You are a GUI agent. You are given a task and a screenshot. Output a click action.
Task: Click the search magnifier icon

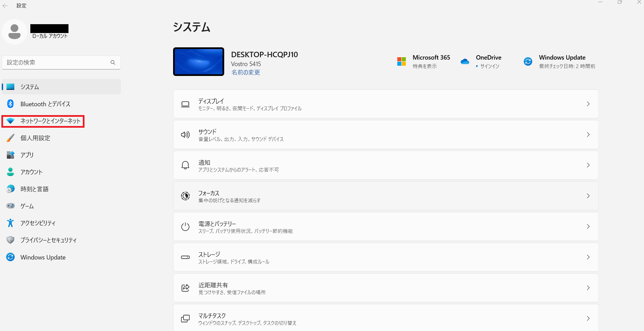coord(113,63)
